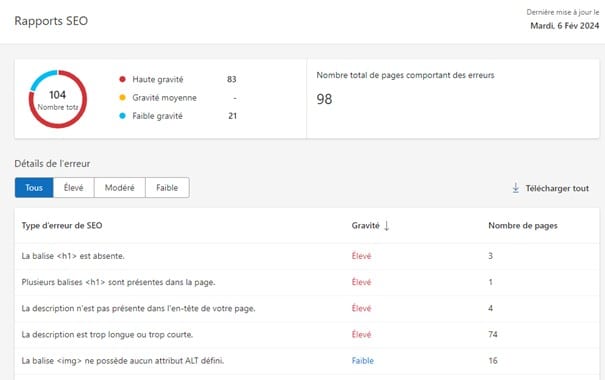Screen dimensions: 605x380
Task: Open 'La balise <img>' ALT attribute row
Action: 307,361
